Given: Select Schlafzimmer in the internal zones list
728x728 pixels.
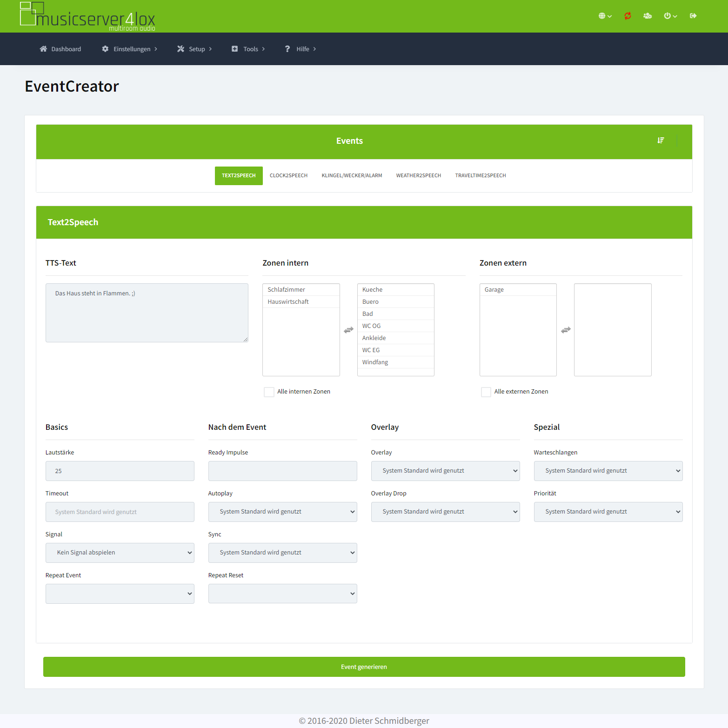Looking at the screenshot, I should (301, 290).
